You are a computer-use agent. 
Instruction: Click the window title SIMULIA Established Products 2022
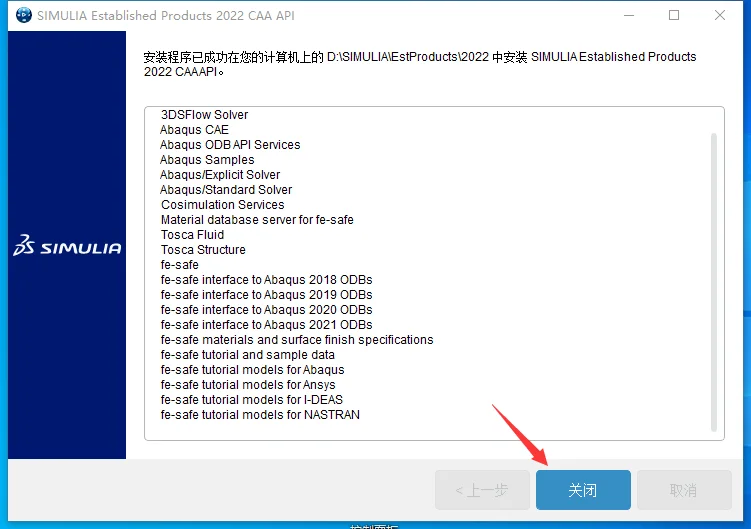pos(166,15)
